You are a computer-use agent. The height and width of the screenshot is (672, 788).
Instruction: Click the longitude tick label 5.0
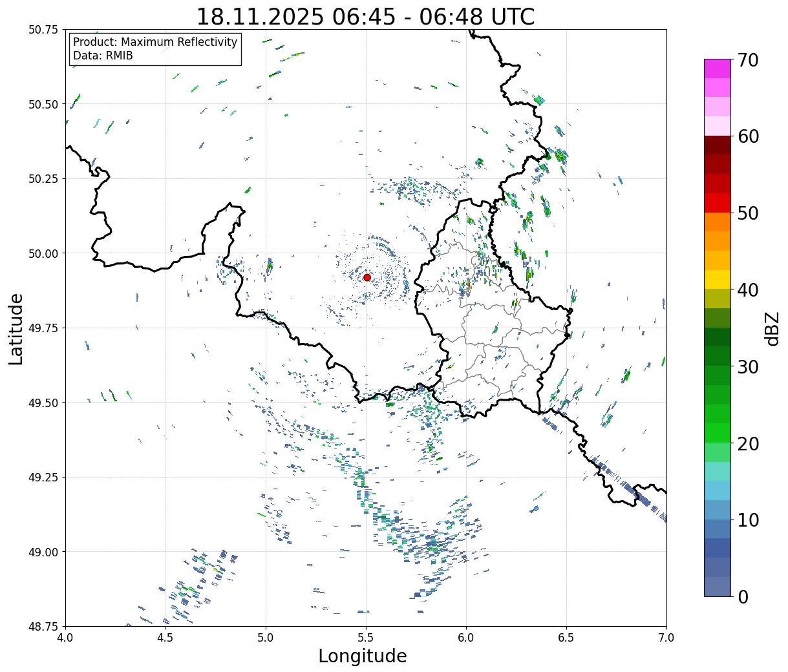pos(266,638)
